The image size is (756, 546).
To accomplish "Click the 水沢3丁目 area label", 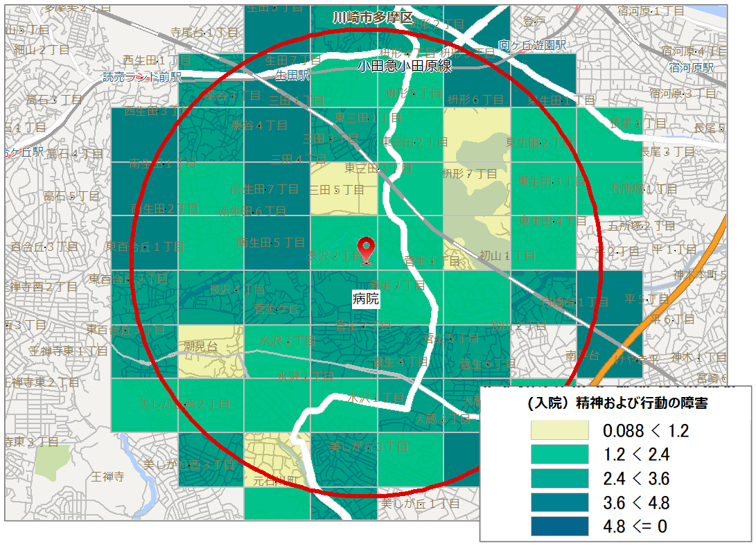I will point(288,341).
